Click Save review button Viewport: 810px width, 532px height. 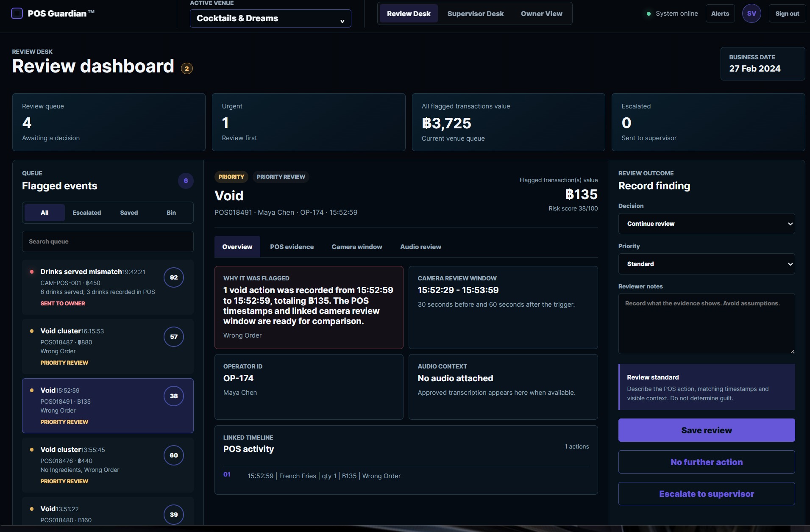click(707, 430)
